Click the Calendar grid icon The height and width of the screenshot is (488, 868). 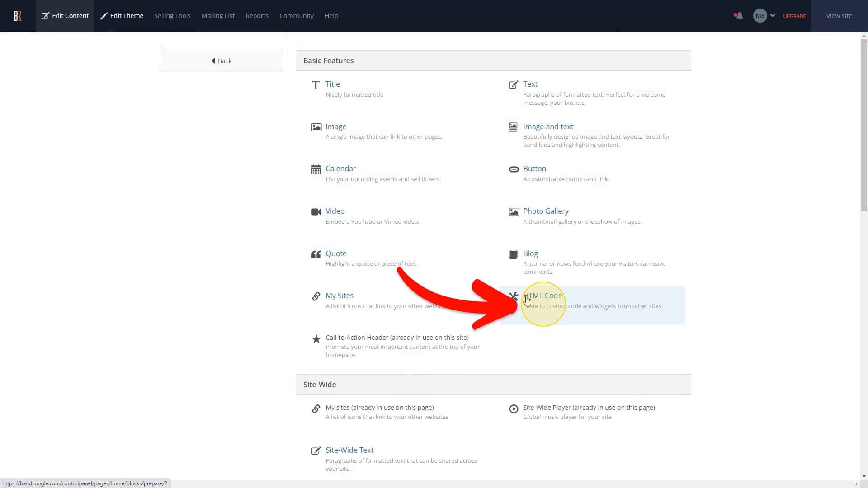point(316,169)
